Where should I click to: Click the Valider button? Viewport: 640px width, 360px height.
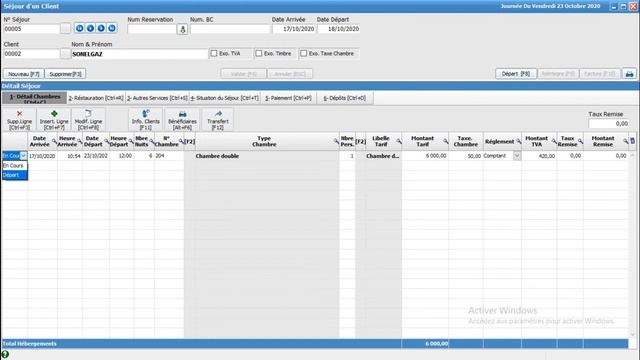(243, 74)
